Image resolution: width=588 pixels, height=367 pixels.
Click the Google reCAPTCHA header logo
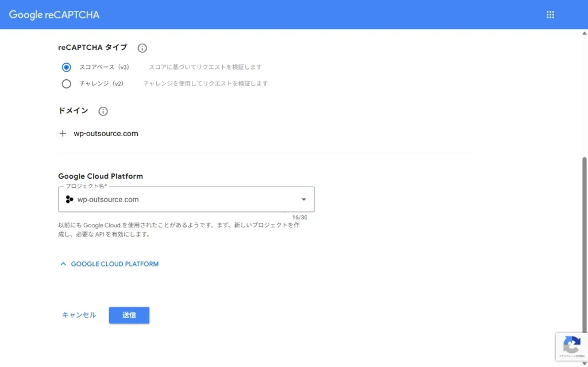55,14
